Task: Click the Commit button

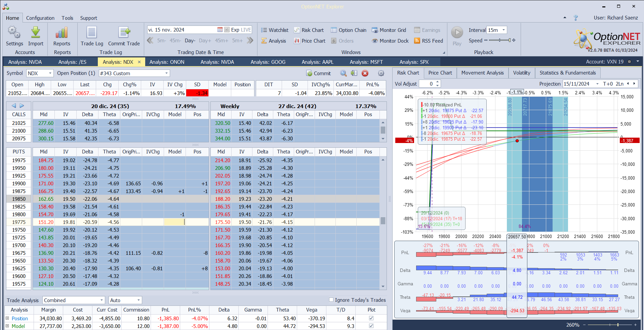Action: (x=318, y=73)
